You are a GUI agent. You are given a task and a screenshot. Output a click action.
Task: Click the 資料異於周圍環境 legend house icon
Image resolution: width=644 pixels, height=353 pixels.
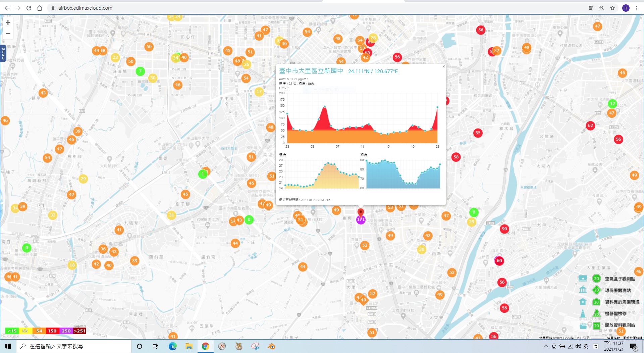pos(583,302)
